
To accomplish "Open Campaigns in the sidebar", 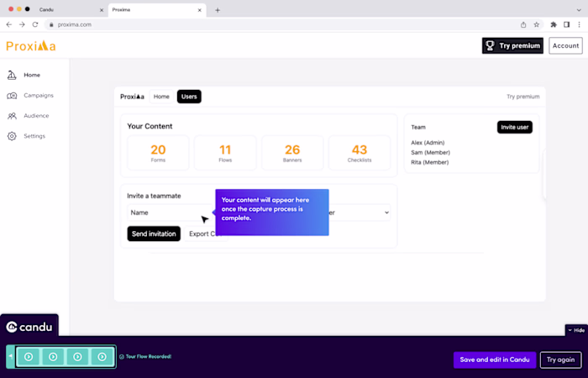I will click(x=39, y=95).
